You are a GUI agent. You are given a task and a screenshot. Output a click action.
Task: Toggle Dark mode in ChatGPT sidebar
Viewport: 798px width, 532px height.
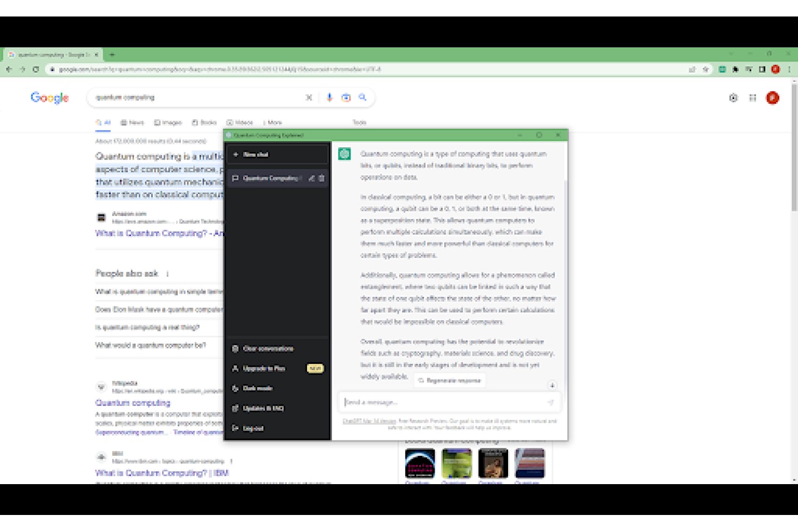click(x=278, y=388)
